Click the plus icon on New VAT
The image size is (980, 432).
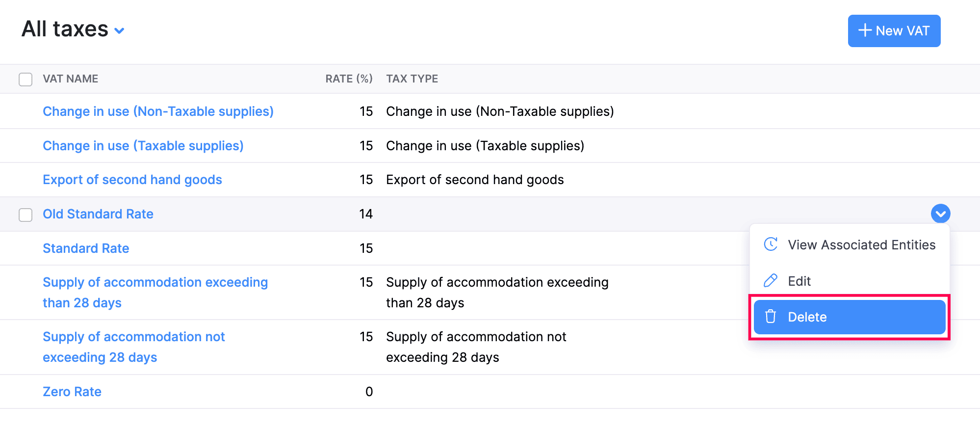point(865,30)
